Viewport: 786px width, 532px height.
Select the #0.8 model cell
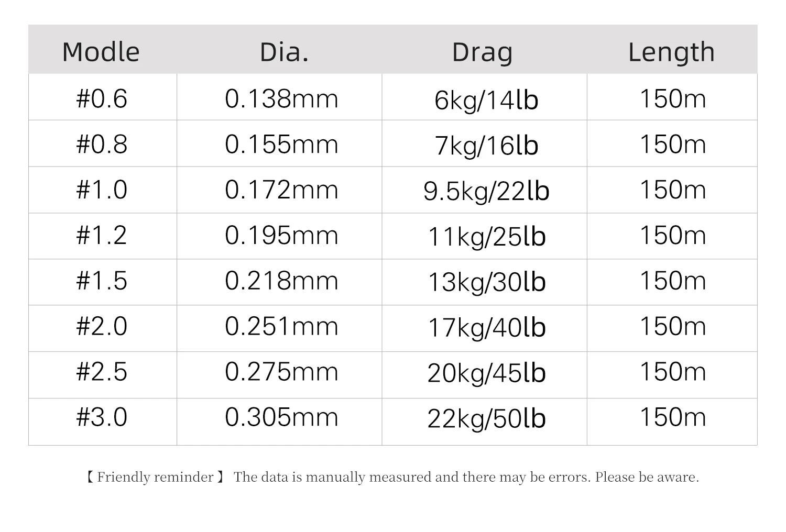[x=102, y=144]
